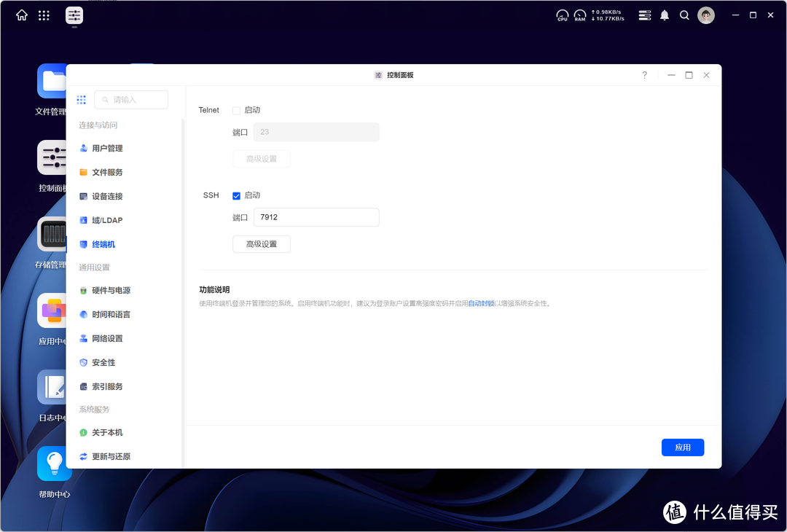787x532 pixels.
Task: Open the Help Center desktop icon
Action: [x=55, y=464]
